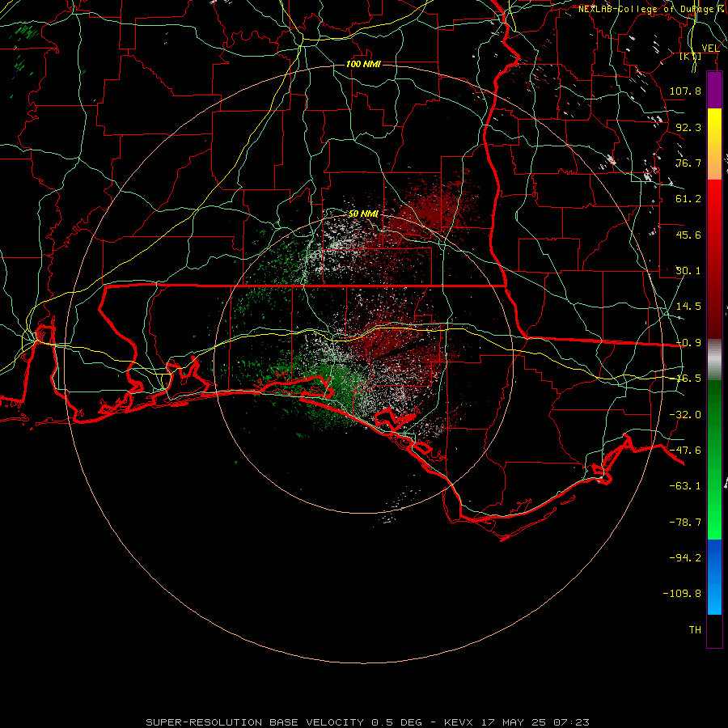The height and width of the screenshot is (728, 728).
Task: Click the 30.1 legend value
Action: [x=688, y=271]
